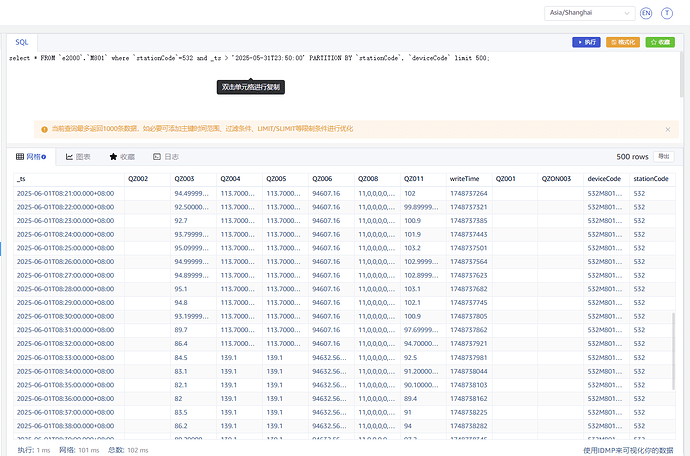Switch to the 收藏 (Favorites) results tab
690x456 pixels.
click(x=121, y=157)
